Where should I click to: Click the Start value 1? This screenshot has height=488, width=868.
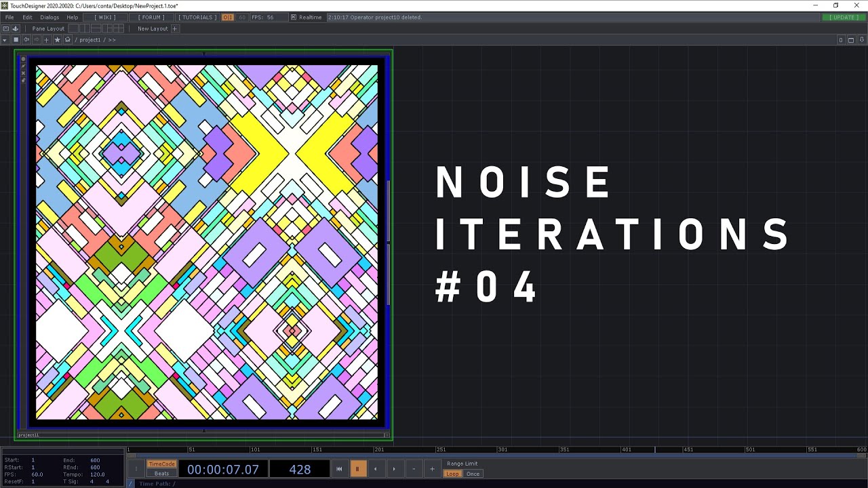33,460
